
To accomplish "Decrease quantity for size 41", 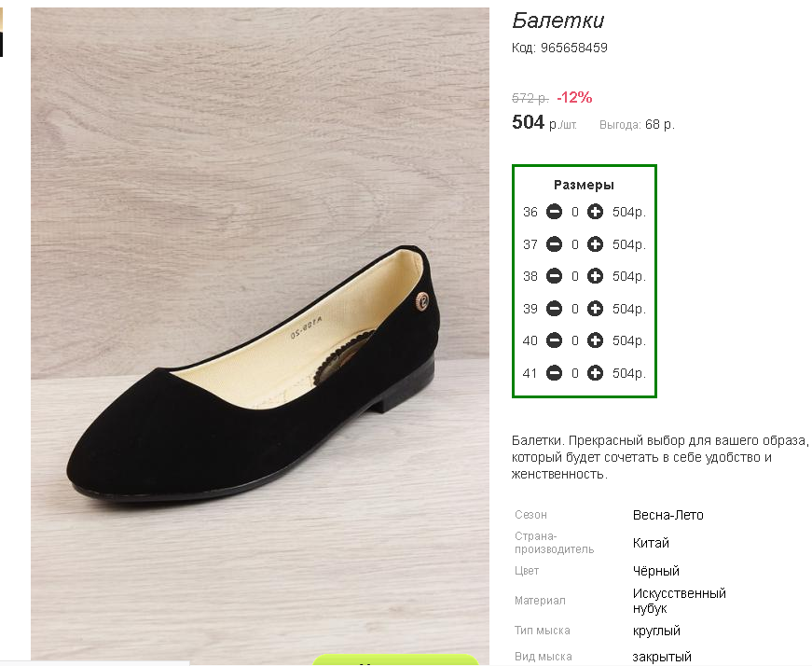I will tap(554, 373).
